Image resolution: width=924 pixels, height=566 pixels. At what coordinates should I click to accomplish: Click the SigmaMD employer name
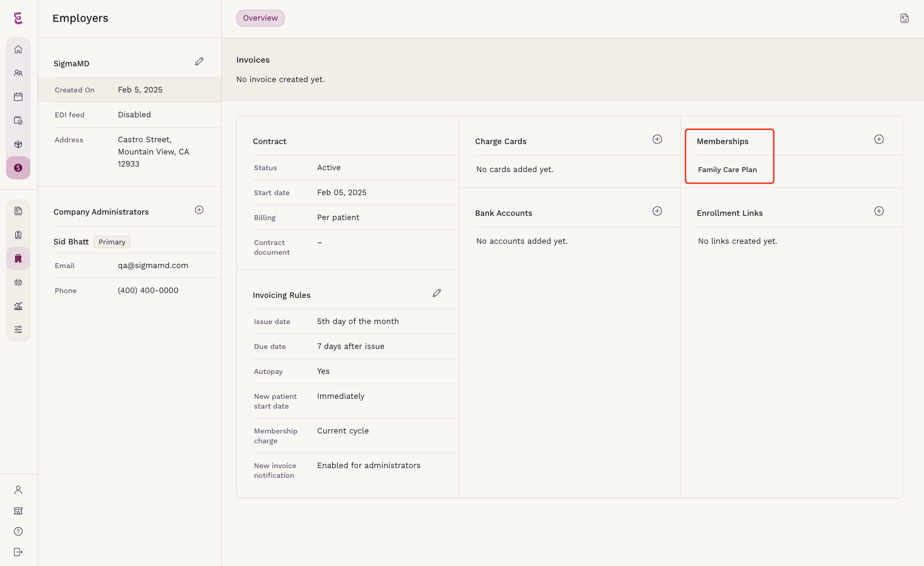[x=72, y=63]
